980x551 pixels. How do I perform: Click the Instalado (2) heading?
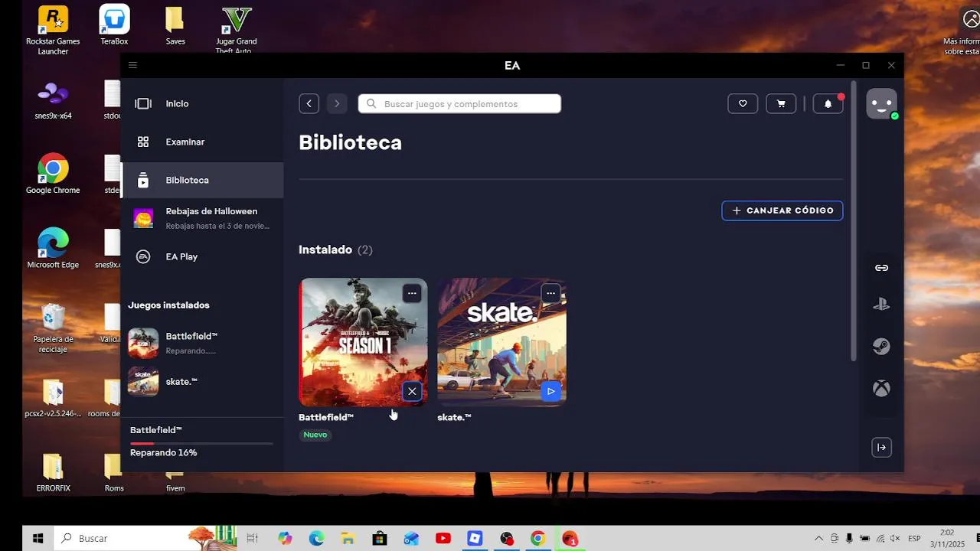[x=335, y=249]
